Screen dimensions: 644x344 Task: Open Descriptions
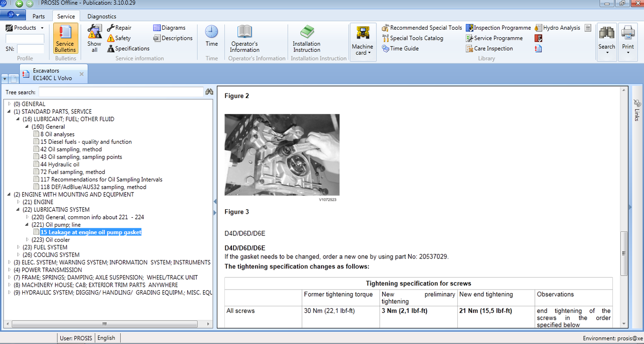(173, 38)
